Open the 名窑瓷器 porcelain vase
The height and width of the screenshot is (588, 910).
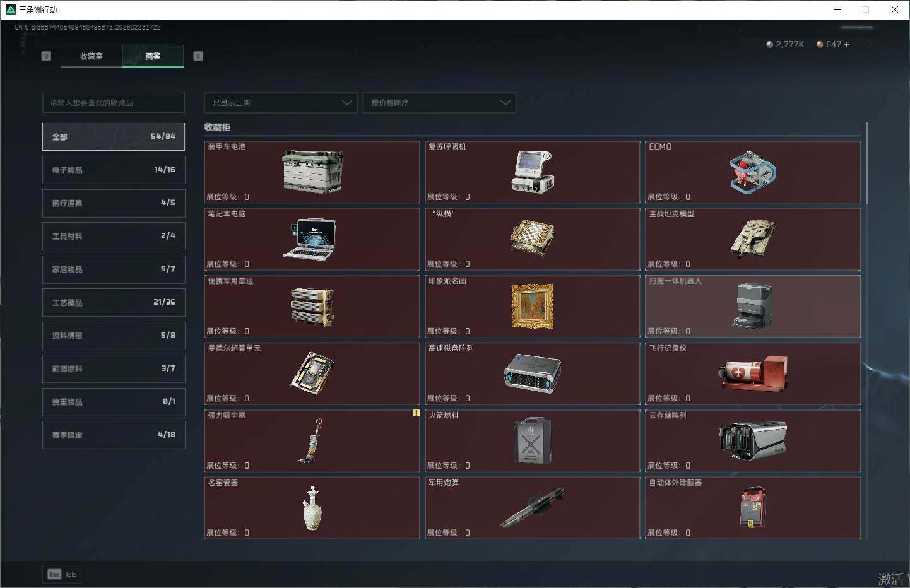(x=312, y=508)
